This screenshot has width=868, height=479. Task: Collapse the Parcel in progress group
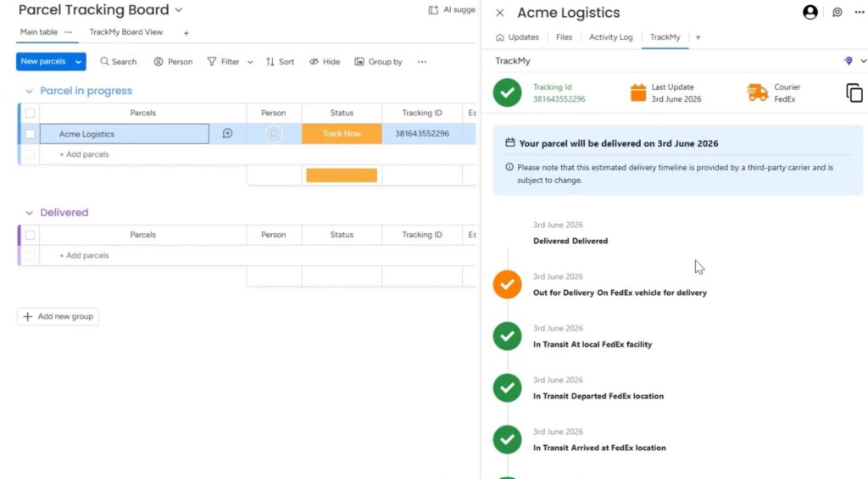(30, 91)
